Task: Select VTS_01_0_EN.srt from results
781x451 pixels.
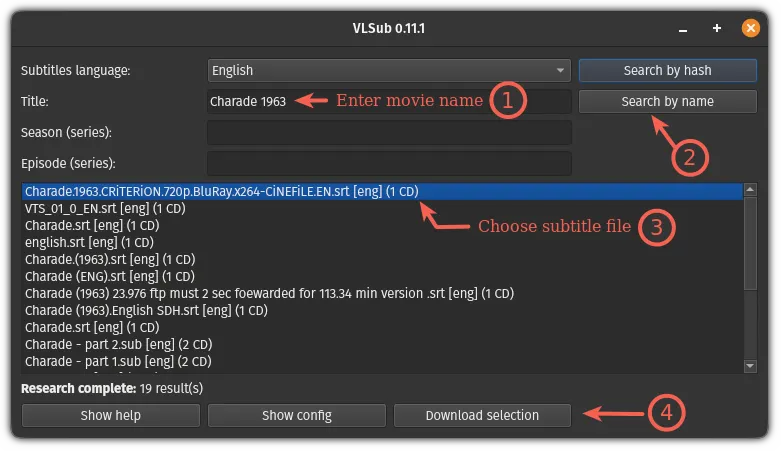Action: click(105, 209)
